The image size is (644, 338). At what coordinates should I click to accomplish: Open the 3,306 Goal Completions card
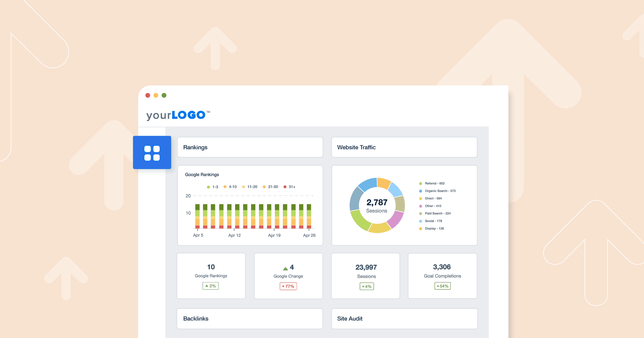442,276
